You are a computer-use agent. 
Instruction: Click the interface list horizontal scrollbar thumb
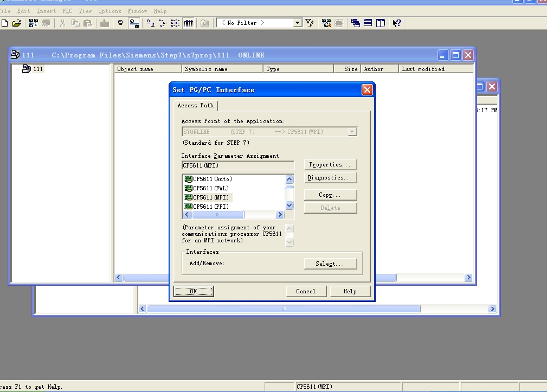pos(218,215)
